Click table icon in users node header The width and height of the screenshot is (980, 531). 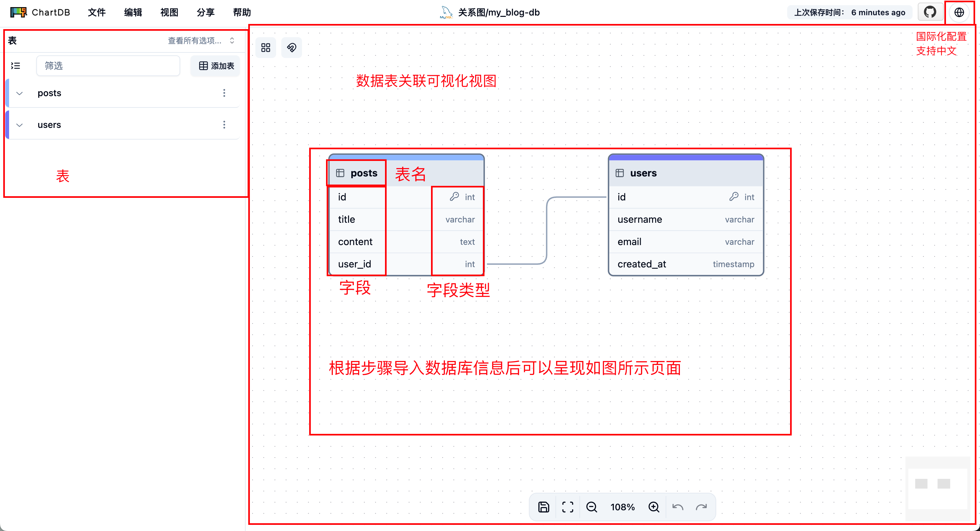tap(620, 173)
